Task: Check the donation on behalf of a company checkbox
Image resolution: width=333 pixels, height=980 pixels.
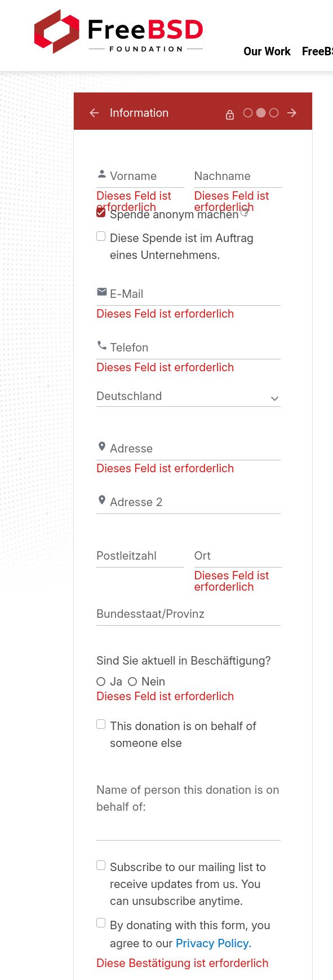Action: [100, 236]
